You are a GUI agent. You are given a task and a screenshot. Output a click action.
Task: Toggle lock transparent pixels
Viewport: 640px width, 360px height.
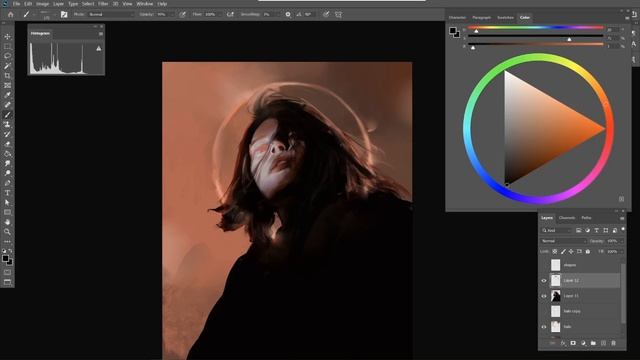coord(555,251)
